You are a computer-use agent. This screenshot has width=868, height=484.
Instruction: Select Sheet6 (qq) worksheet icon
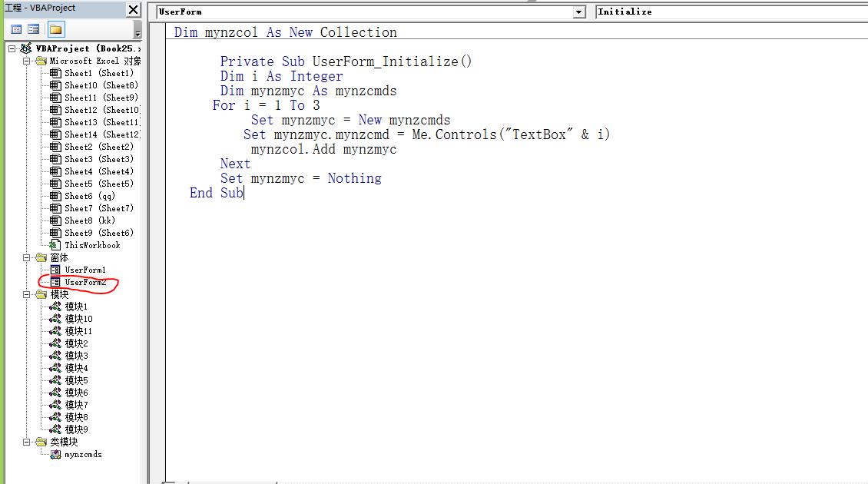click(55, 195)
